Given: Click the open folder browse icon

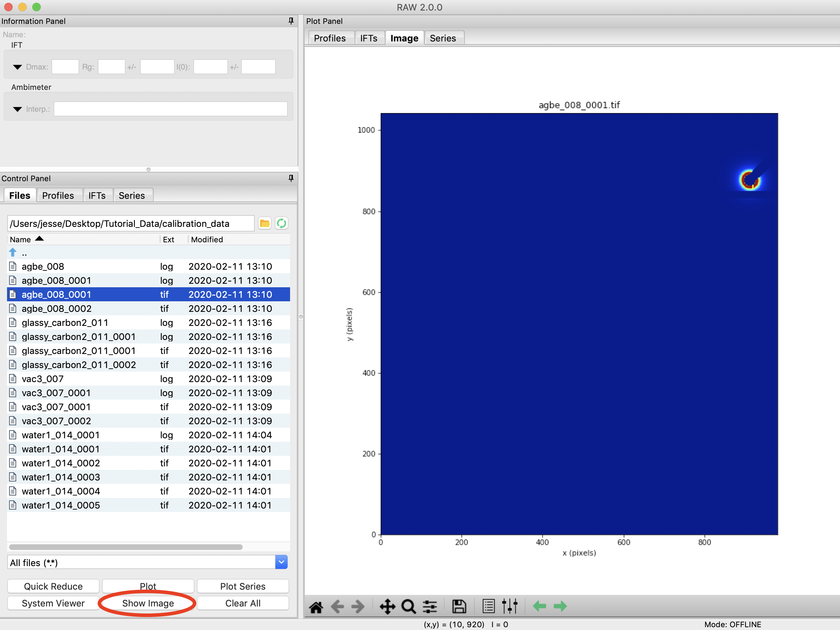Looking at the screenshot, I should pos(265,223).
